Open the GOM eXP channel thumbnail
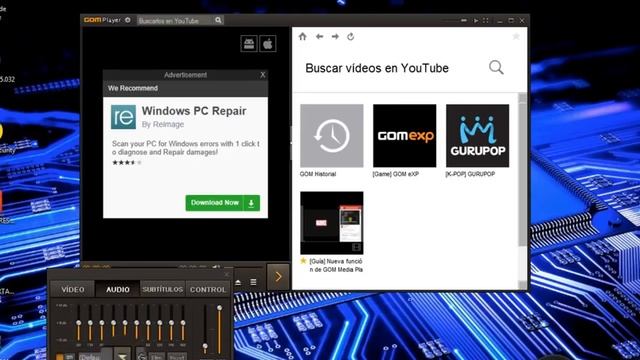 coord(404,136)
